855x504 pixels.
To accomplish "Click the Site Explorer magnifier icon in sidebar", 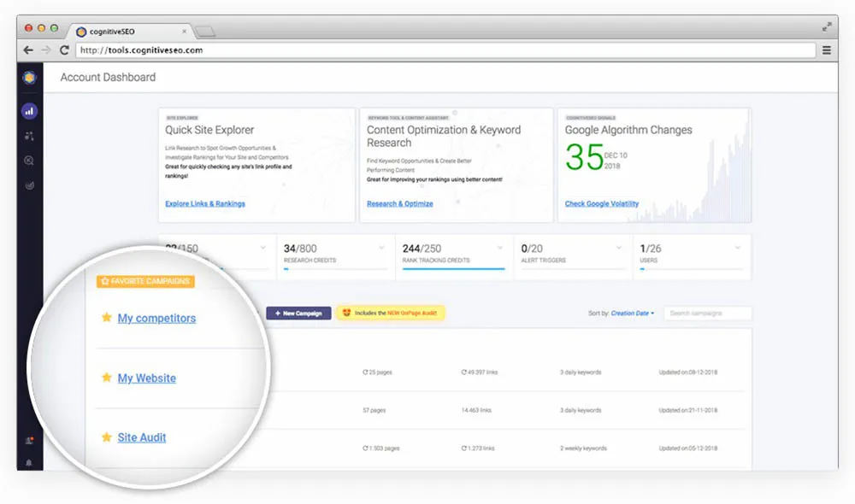I will tap(31, 161).
